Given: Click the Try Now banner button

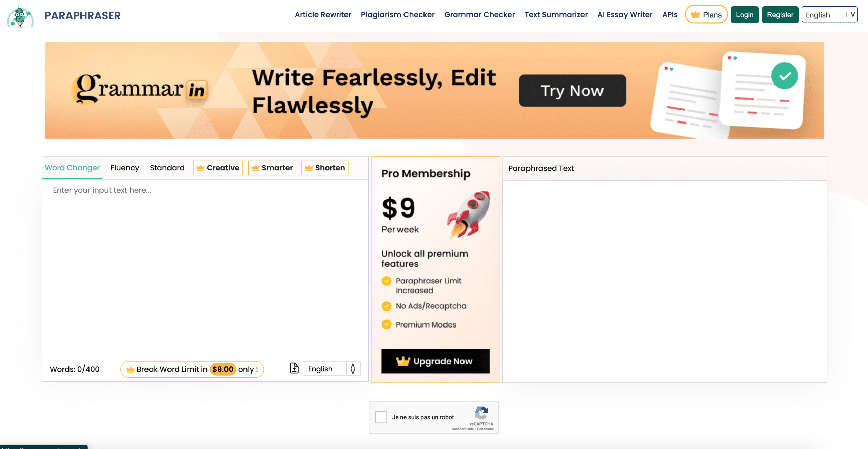Looking at the screenshot, I should click(572, 91).
